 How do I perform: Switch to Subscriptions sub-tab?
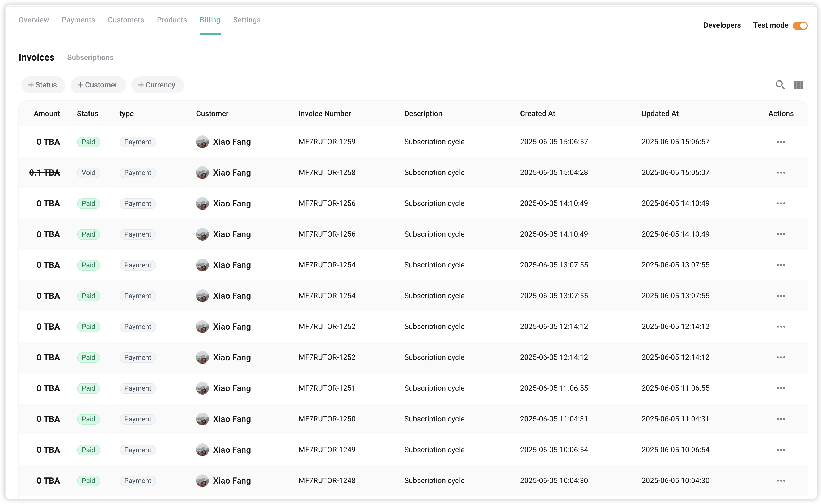pos(90,58)
